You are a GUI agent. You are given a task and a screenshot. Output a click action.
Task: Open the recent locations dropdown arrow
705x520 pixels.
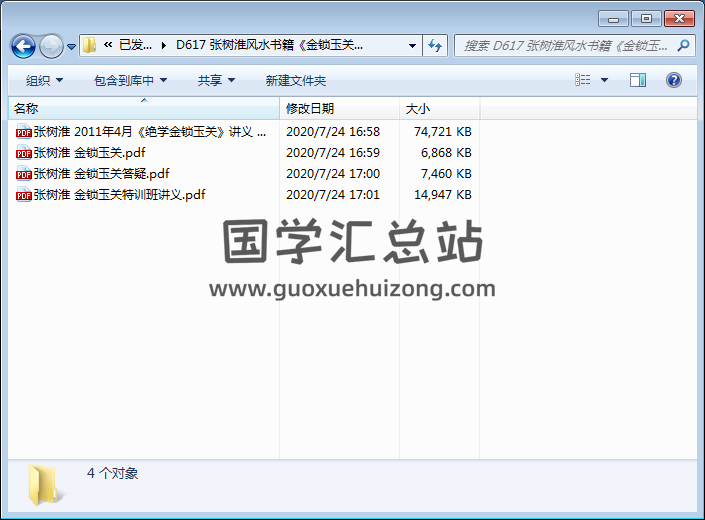[x=71, y=46]
